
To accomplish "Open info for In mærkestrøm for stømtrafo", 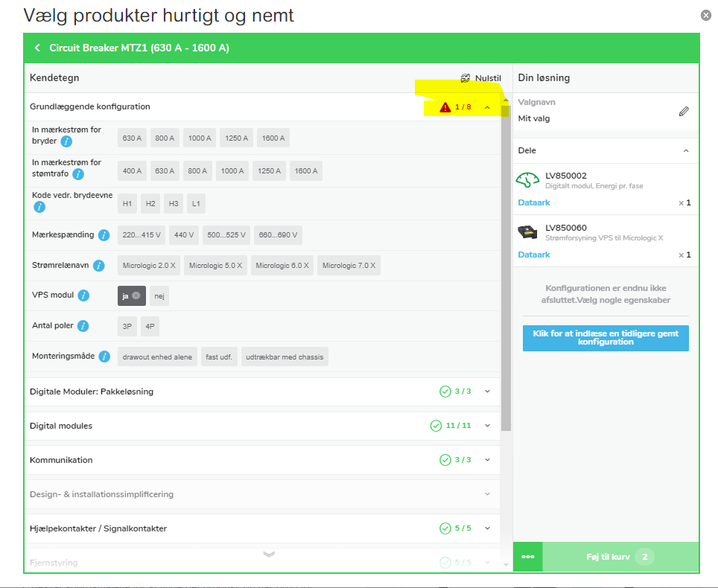I will tap(78, 174).
